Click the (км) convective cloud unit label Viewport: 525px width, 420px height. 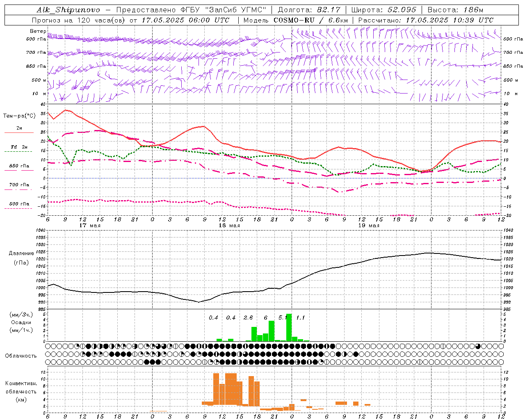point(21,399)
